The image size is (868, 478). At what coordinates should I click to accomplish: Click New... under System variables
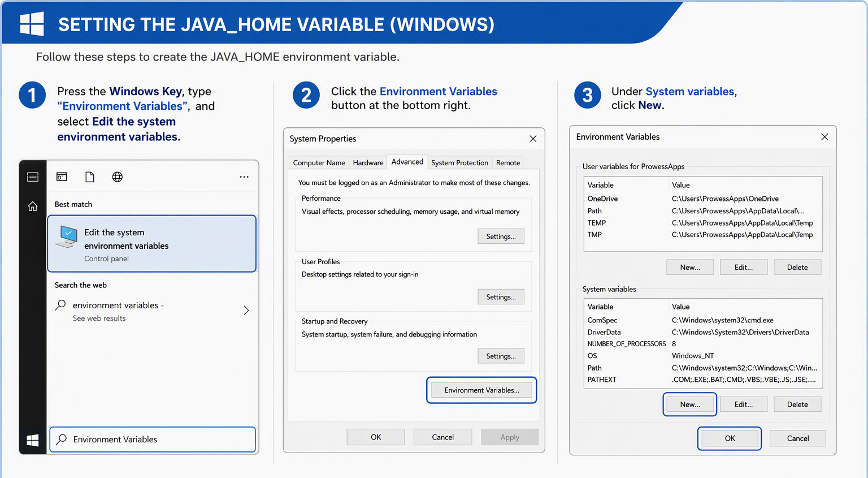pos(690,404)
